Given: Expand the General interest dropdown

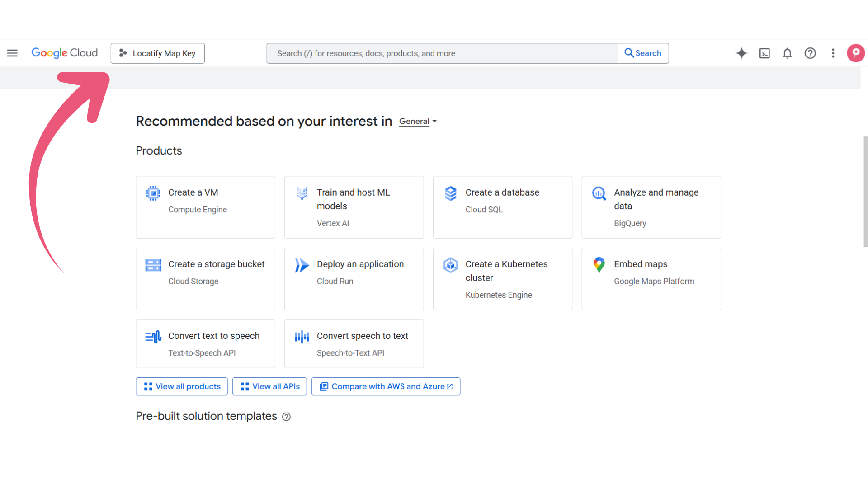Looking at the screenshot, I should pos(418,121).
